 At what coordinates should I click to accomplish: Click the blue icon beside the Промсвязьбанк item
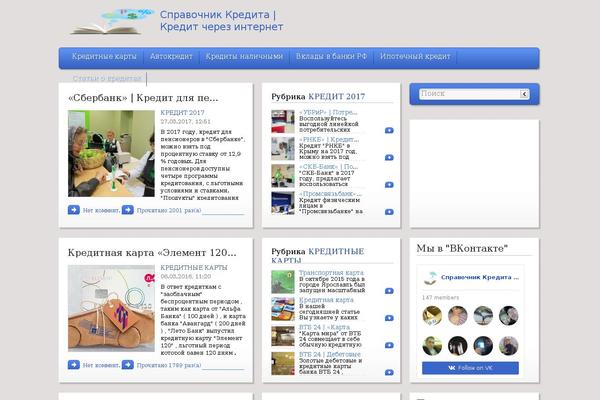(389, 212)
